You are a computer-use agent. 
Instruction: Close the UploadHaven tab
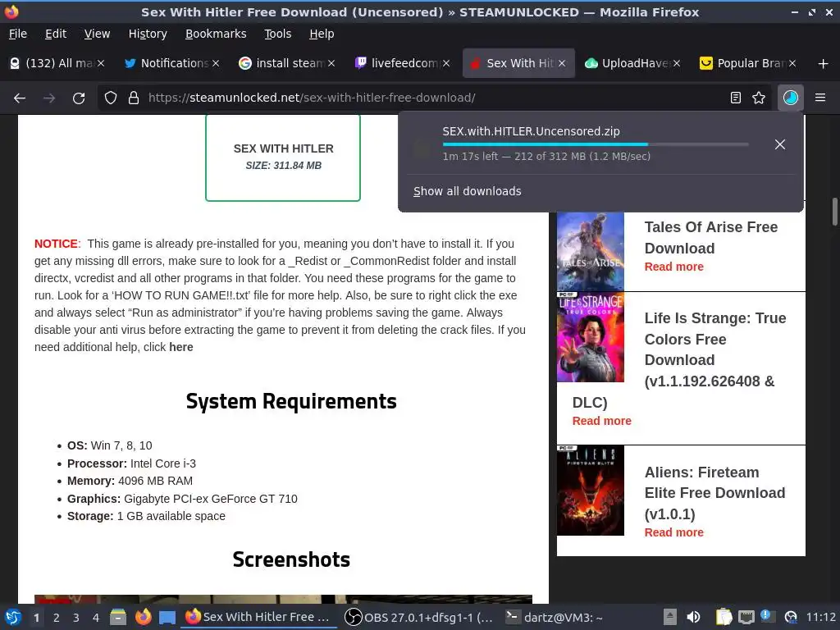click(x=677, y=63)
